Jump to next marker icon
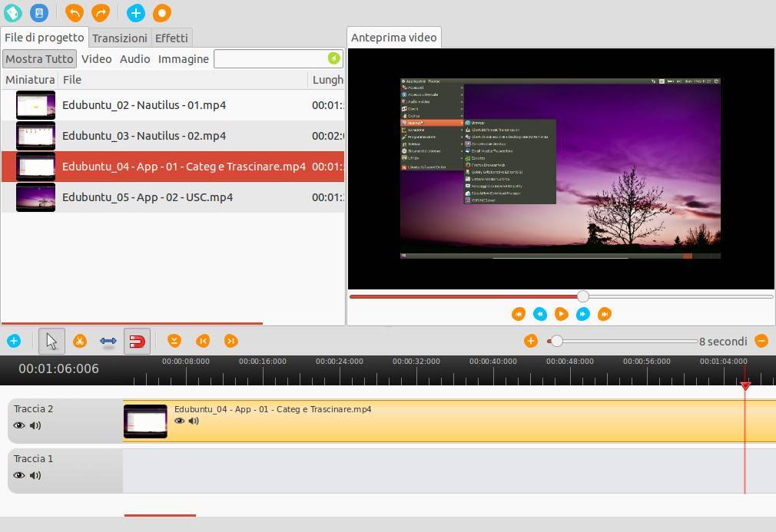 click(x=231, y=341)
